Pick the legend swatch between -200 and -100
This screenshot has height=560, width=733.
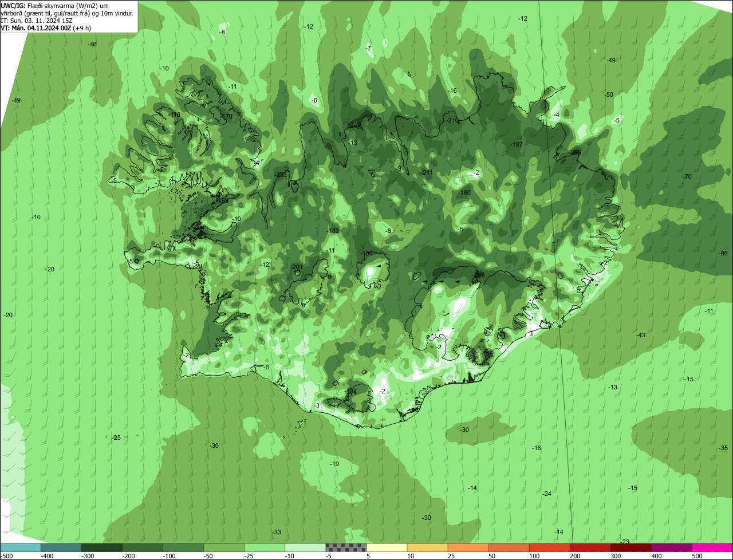tap(142, 548)
